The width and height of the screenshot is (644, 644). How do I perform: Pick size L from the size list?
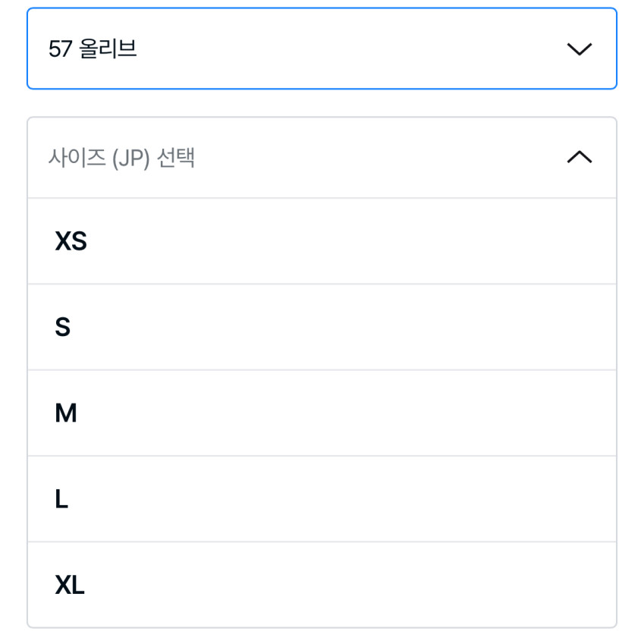(322, 498)
